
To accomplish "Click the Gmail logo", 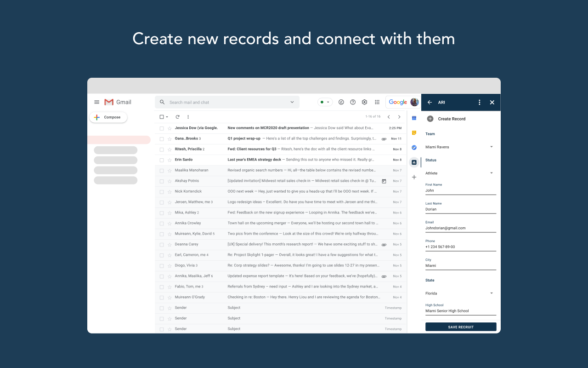I will tap(118, 102).
